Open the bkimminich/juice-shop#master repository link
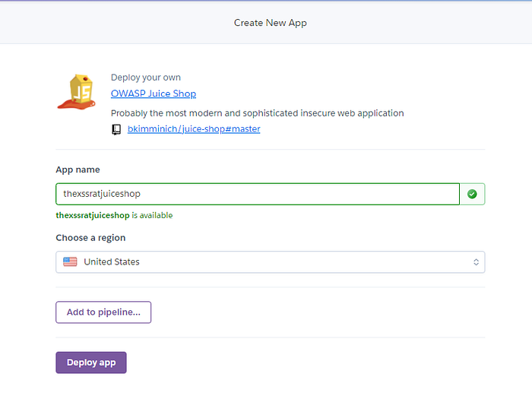Screen dimensions: 532x412 pos(194,129)
